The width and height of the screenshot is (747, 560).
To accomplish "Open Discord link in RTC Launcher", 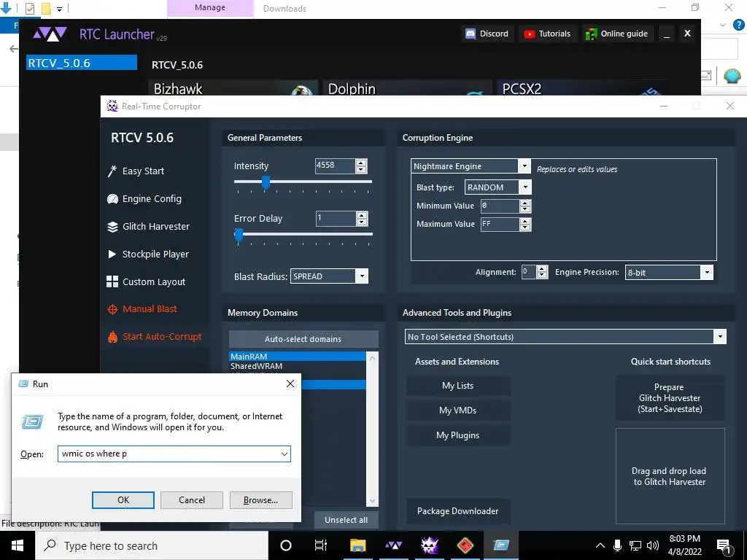I will [487, 34].
